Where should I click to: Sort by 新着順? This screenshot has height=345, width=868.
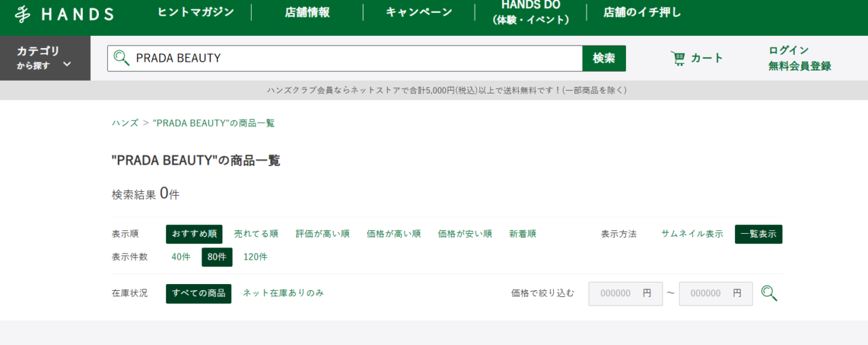point(523,234)
